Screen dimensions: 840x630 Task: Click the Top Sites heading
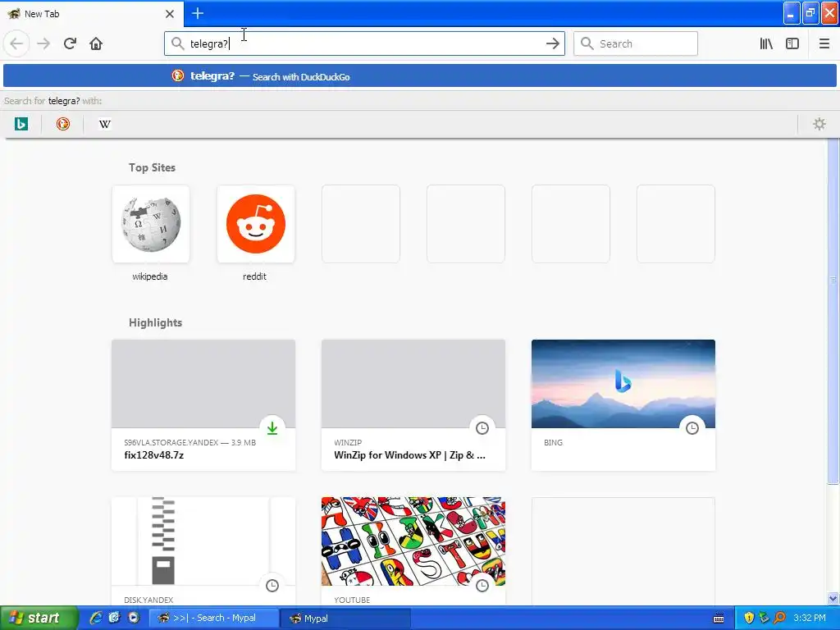[152, 167]
